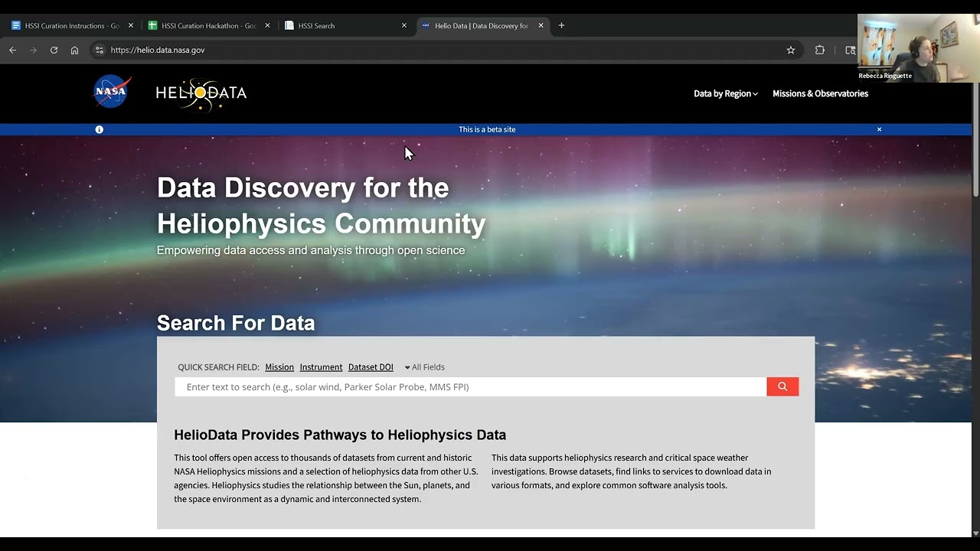
Task: Bookmark this page with the star
Action: [x=791, y=50]
